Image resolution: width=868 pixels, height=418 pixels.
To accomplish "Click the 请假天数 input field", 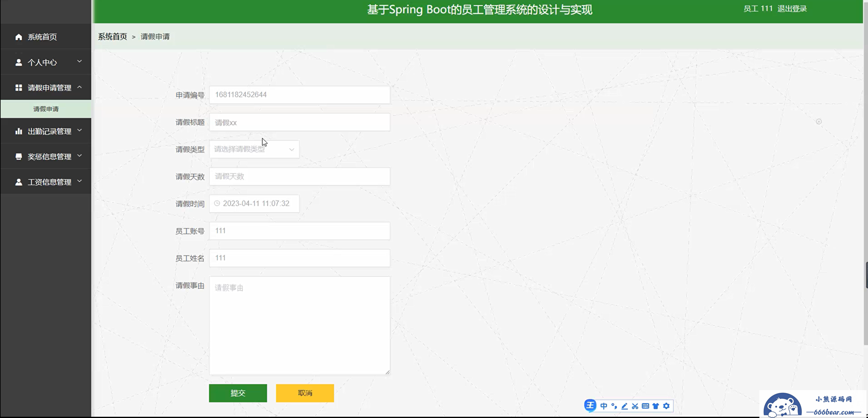I will pos(299,176).
